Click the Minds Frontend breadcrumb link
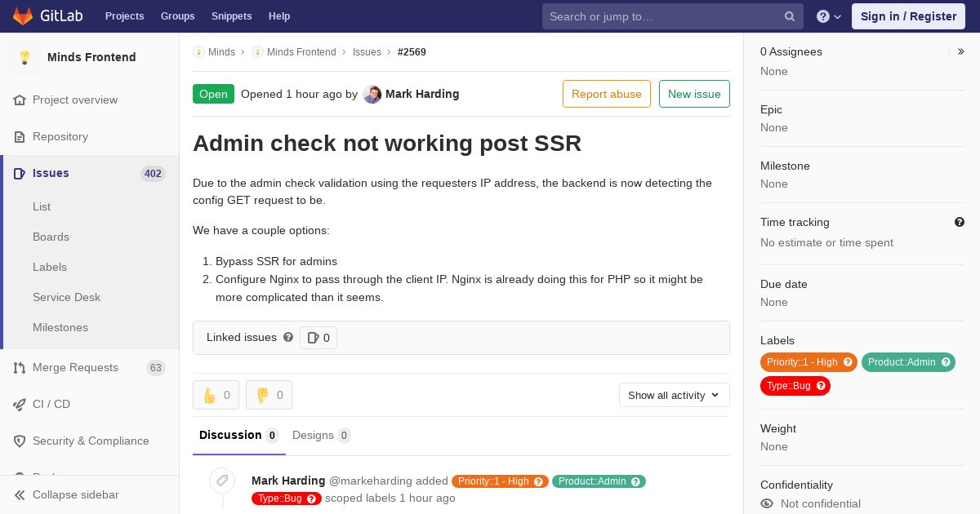 (301, 52)
